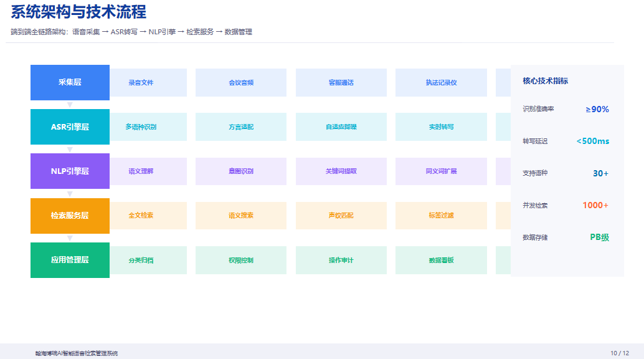Select the 语义理解 card
The image size is (644, 359).
pos(148,171)
